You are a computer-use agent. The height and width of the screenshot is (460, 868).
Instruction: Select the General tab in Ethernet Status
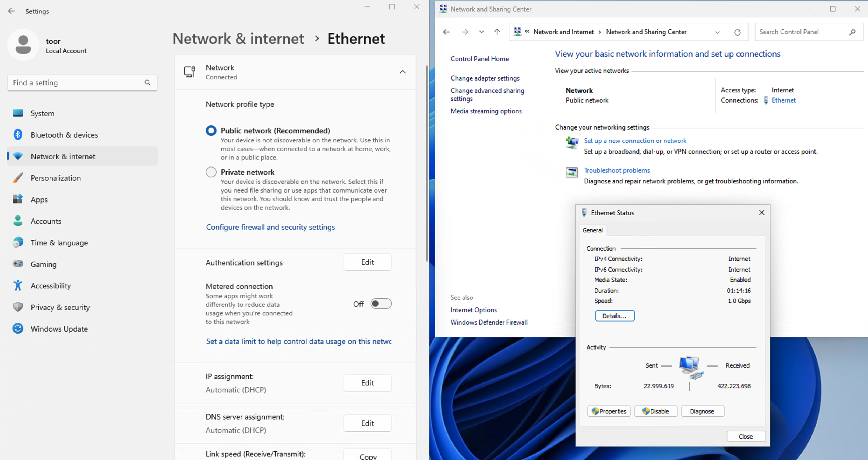(x=592, y=230)
